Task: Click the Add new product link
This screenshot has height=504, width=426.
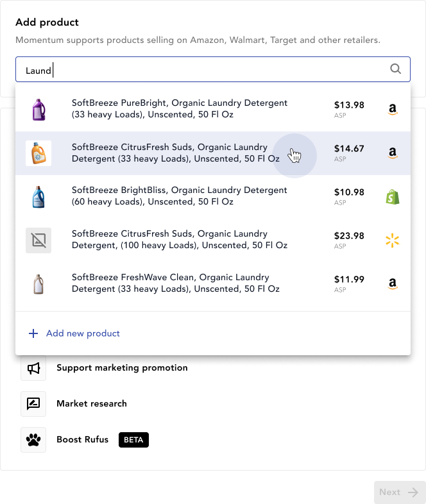Action: [83, 333]
